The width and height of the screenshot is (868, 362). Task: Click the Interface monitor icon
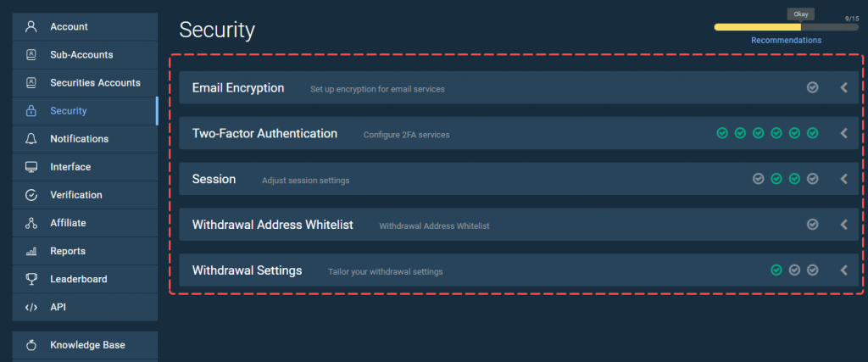tap(31, 167)
